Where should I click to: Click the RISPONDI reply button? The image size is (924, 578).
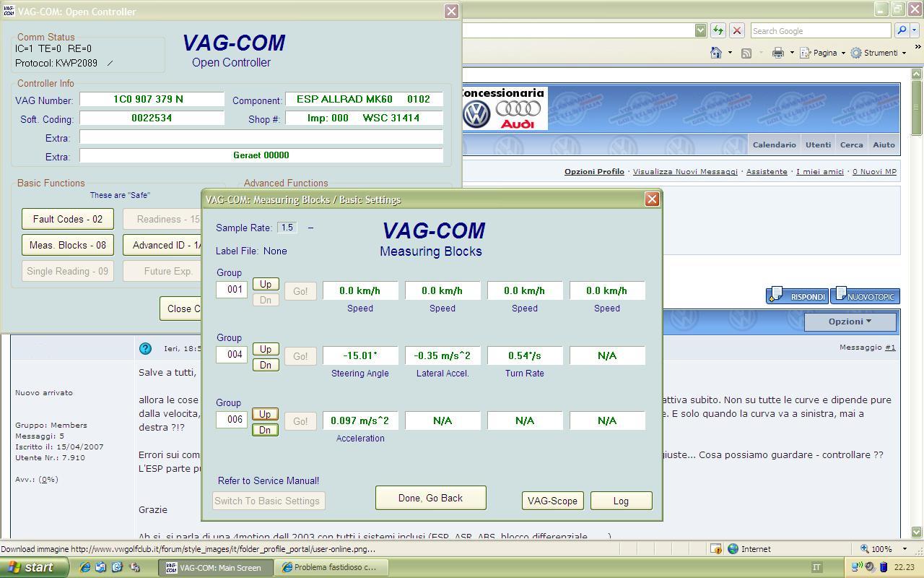[x=797, y=296]
